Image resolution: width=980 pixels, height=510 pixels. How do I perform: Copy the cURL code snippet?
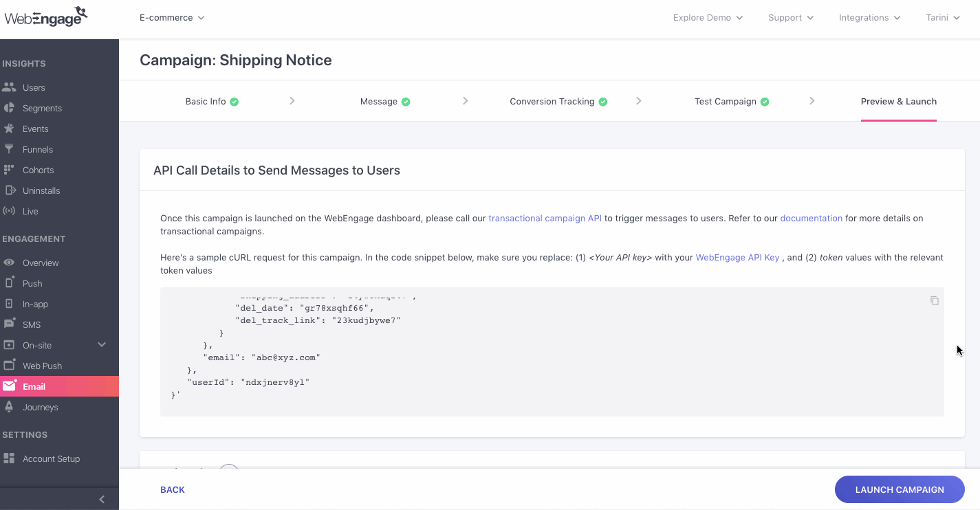935,300
